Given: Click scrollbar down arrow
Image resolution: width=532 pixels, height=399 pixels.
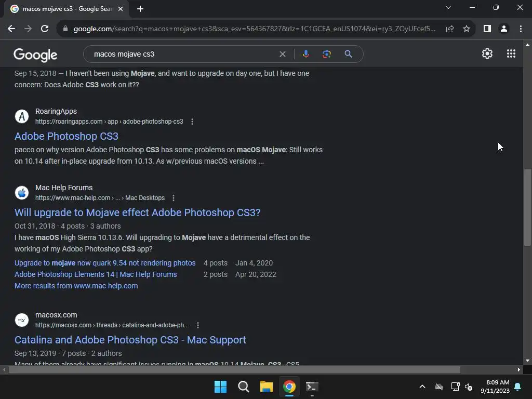Looking at the screenshot, I should tap(527, 361).
